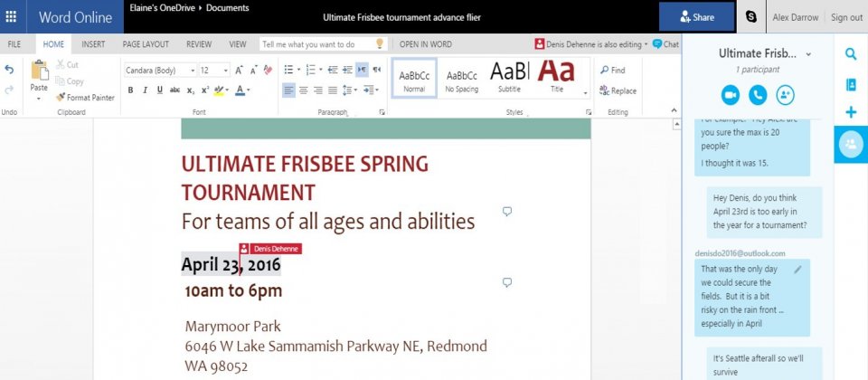Toggle Bold formatting
The width and height of the screenshot is (868, 380).
pyautogui.click(x=130, y=90)
